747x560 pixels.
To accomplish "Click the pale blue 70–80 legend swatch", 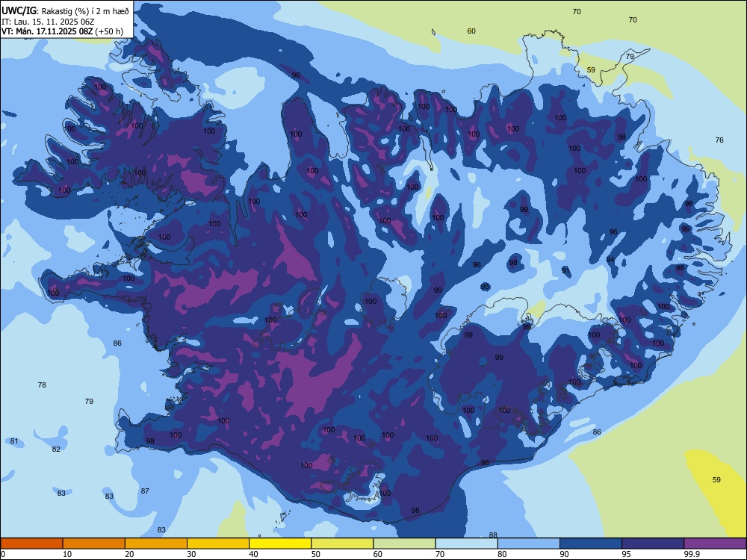I will click(x=466, y=544).
